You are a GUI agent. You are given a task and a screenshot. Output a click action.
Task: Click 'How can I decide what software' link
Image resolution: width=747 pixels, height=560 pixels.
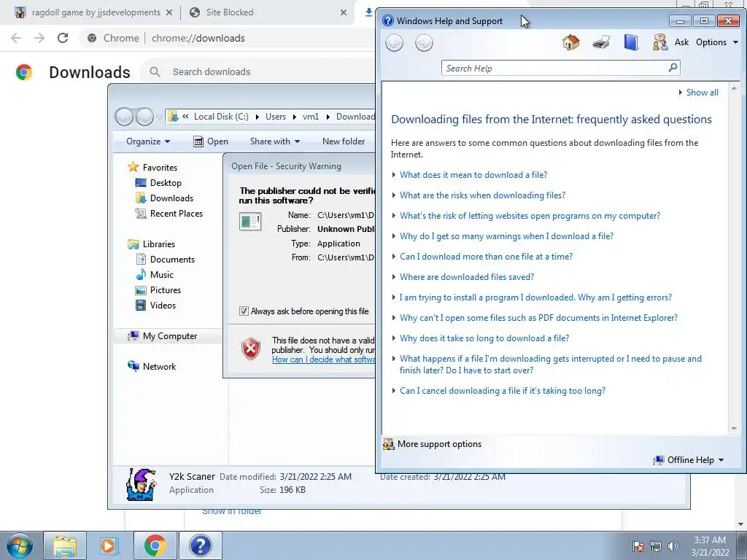[323, 359]
